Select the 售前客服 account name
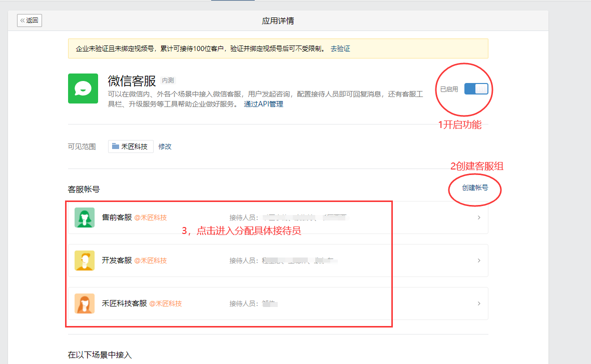 point(117,217)
